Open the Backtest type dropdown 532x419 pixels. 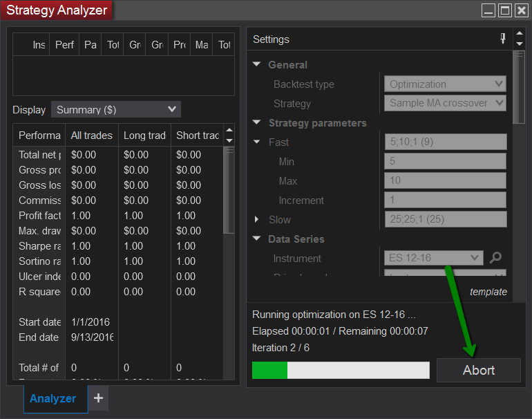point(445,84)
